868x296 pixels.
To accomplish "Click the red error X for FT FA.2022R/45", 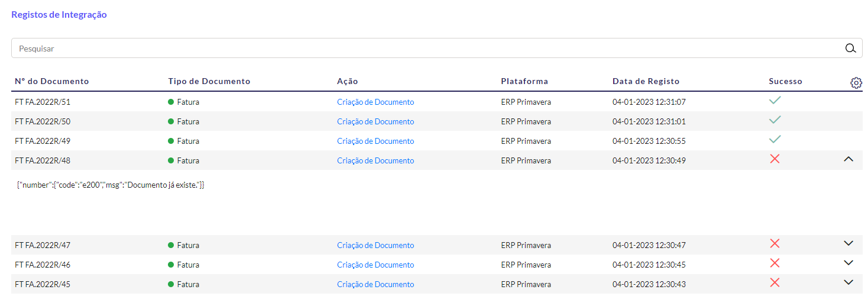I will (775, 282).
